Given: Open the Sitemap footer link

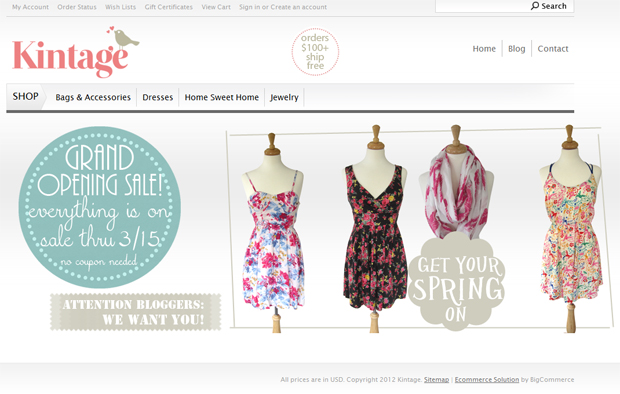Looking at the screenshot, I should tap(437, 380).
